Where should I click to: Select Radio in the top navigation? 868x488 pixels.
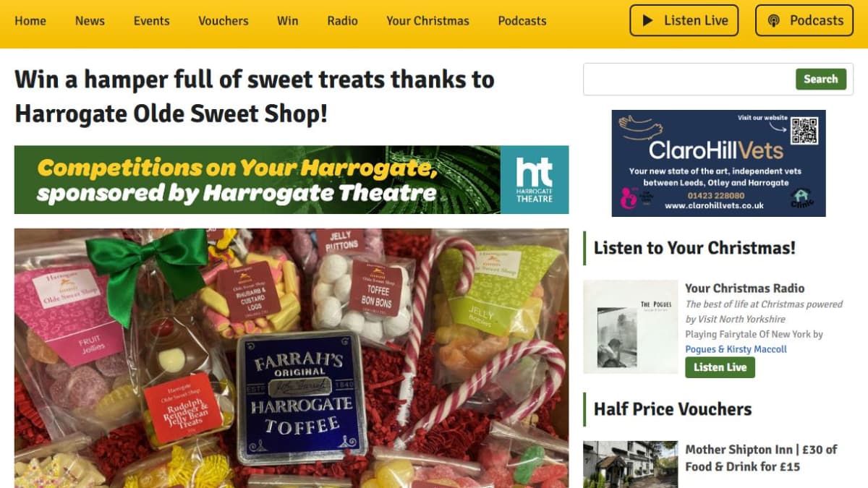click(x=342, y=20)
